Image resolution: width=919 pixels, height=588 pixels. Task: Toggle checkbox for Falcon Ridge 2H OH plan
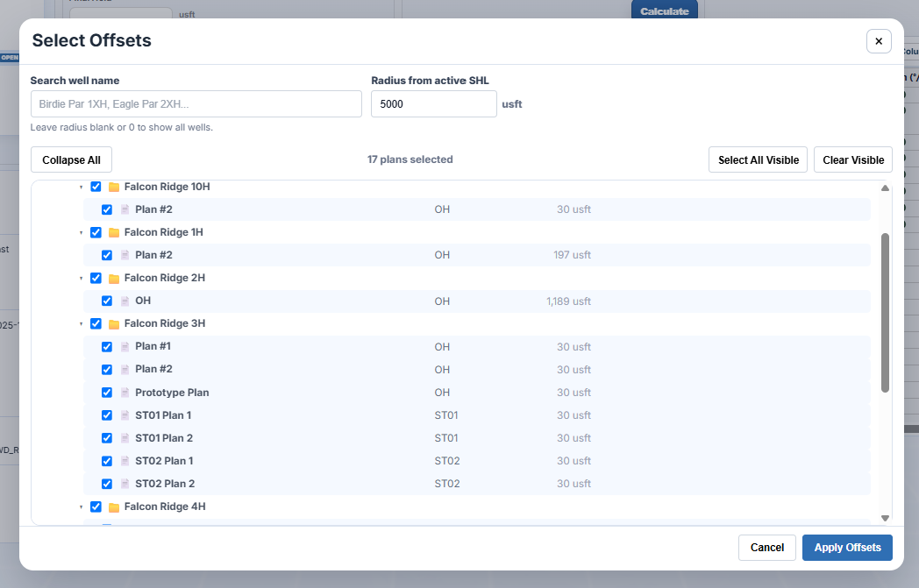(x=107, y=301)
